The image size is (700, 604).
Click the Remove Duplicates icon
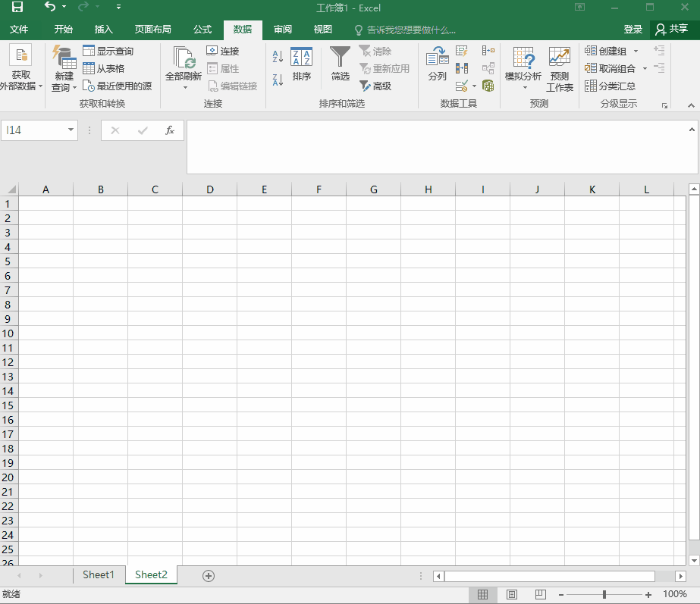click(x=462, y=68)
